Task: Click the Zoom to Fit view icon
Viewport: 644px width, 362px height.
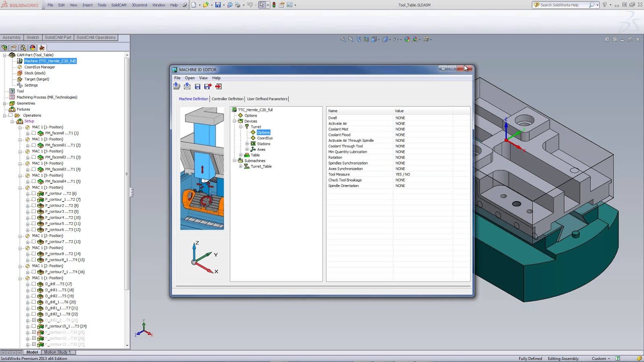Action: 343,39
